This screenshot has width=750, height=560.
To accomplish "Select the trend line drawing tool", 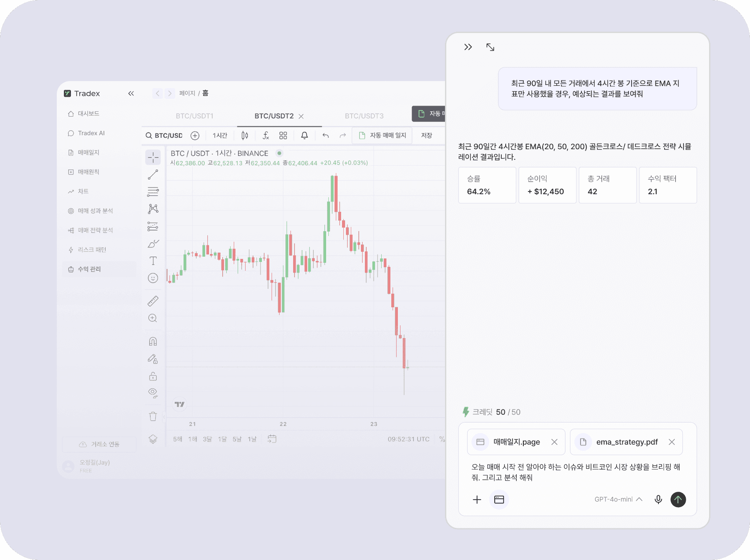I will (x=153, y=175).
